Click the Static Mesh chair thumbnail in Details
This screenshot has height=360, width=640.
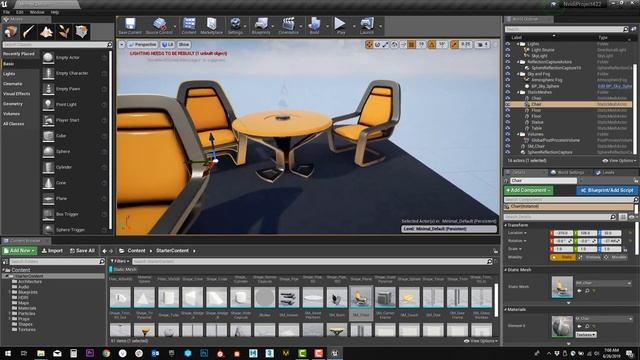562,287
